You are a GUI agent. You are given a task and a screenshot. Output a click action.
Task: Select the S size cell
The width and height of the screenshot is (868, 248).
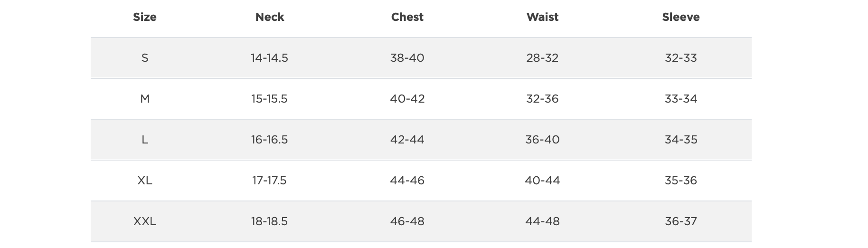click(x=145, y=58)
